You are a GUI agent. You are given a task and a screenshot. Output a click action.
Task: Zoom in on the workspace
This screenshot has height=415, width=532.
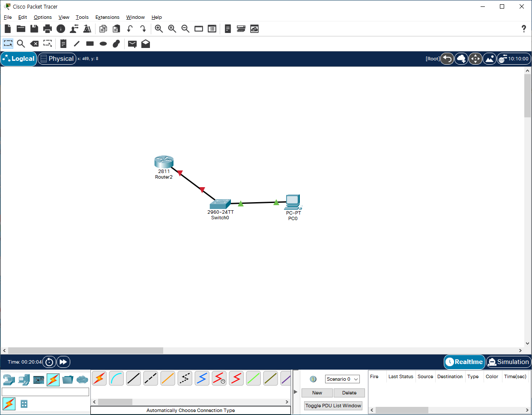158,29
